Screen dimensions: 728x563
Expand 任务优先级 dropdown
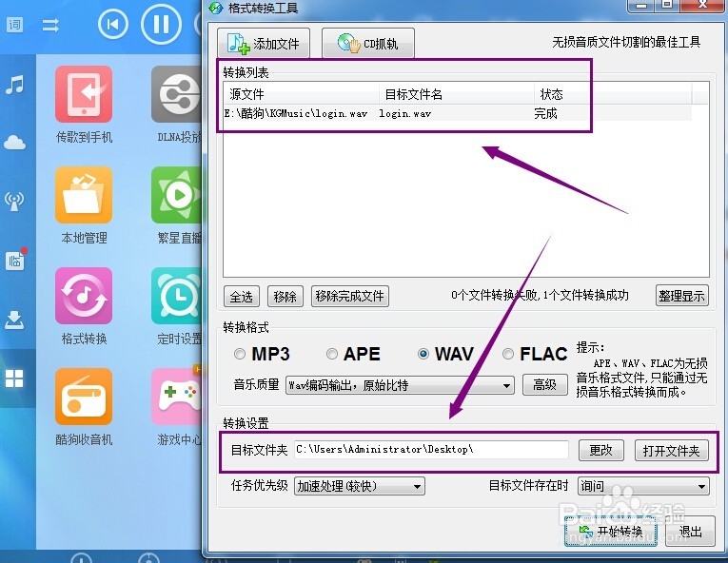click(360, 486)
